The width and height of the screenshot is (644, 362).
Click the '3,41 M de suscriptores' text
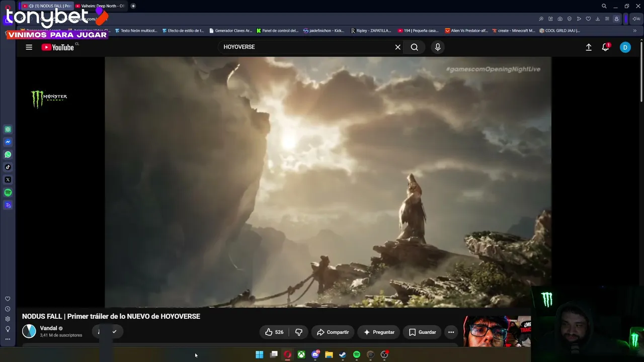[x=61, y=335]
